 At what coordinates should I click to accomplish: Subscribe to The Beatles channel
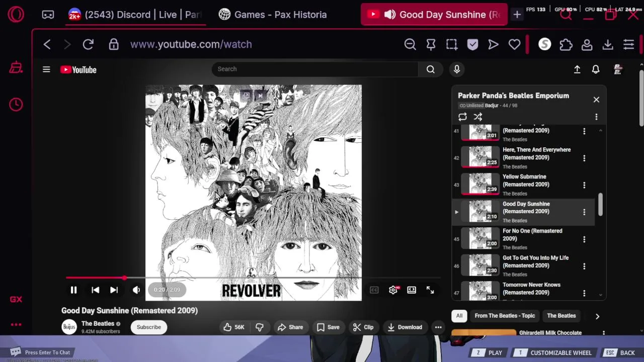pyautogui.click(x=149, y=327)
